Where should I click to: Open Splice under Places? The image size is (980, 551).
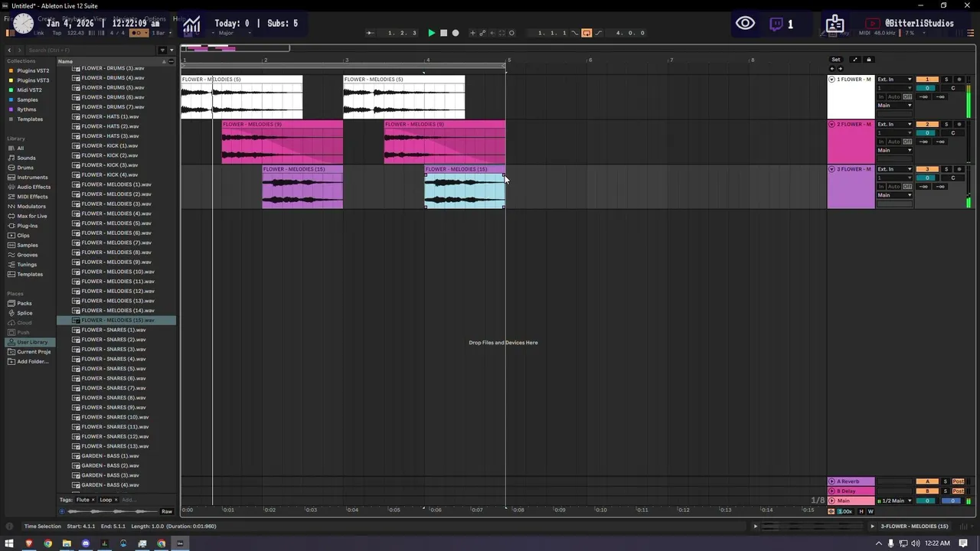click(x=24, y=313)
